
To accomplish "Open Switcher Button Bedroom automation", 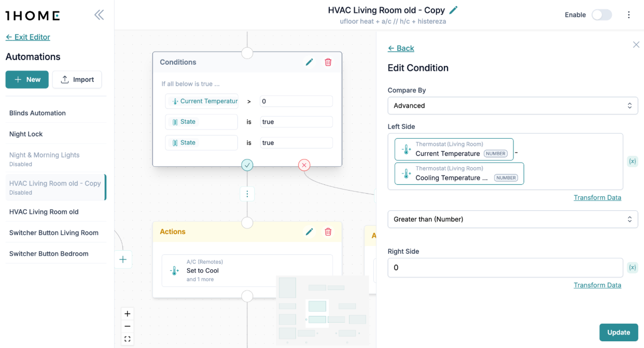I will point(49,254).
